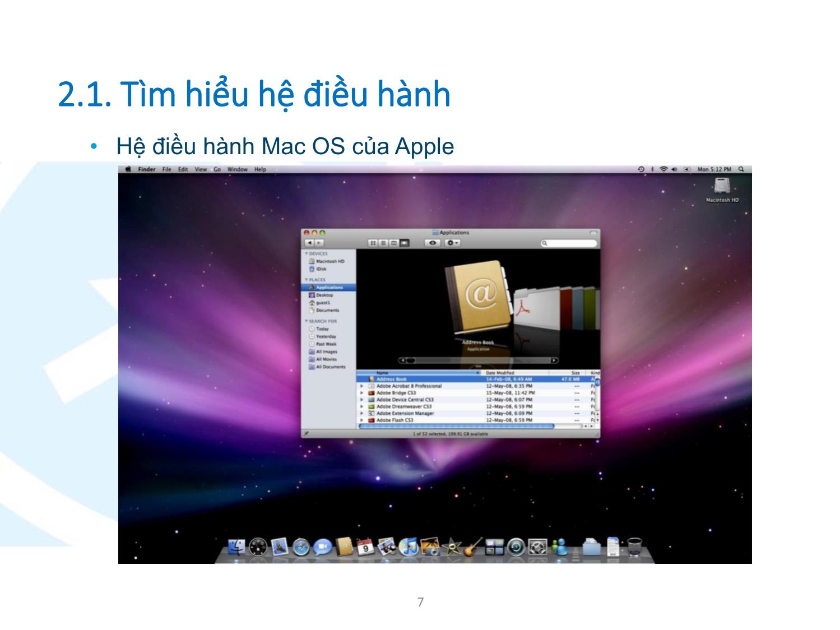This screenshot has height=630, width=840.
Task: Open Spaces in the Dock
Action: [x=494, y=546]
